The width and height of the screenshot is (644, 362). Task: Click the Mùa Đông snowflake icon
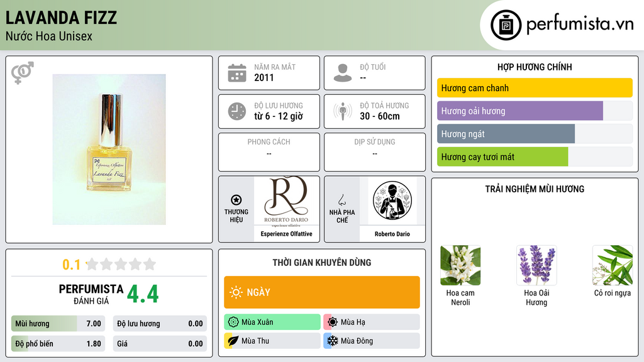click(x=333, y=341)
